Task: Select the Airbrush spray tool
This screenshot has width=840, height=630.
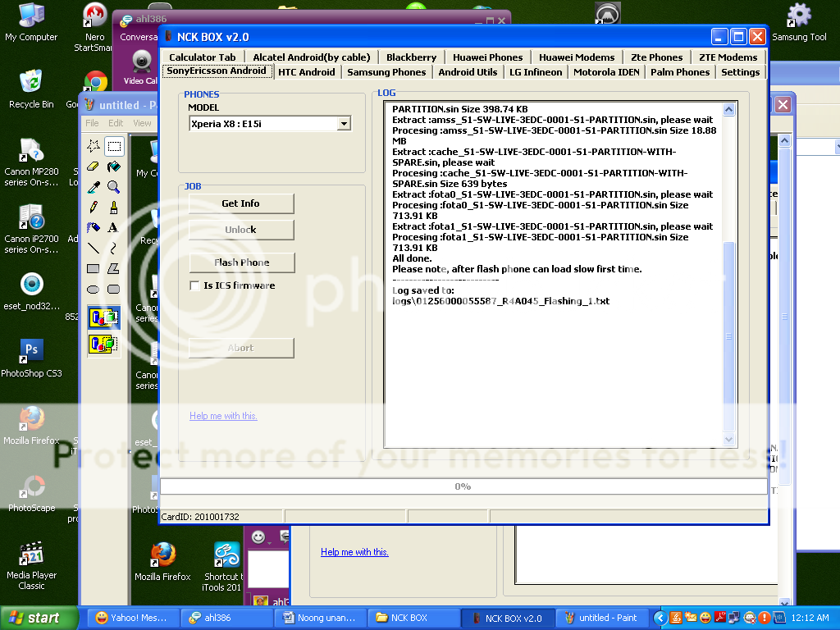Action: click(x=94, y=227)
